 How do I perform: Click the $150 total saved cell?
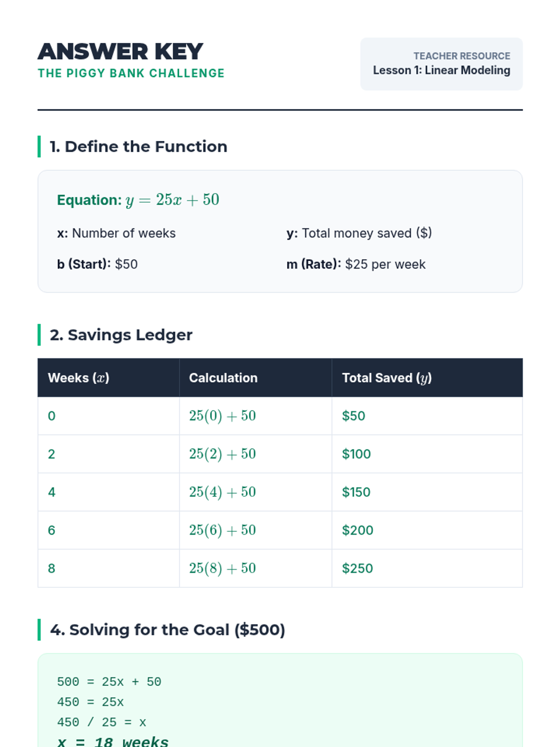coord(356,492)
